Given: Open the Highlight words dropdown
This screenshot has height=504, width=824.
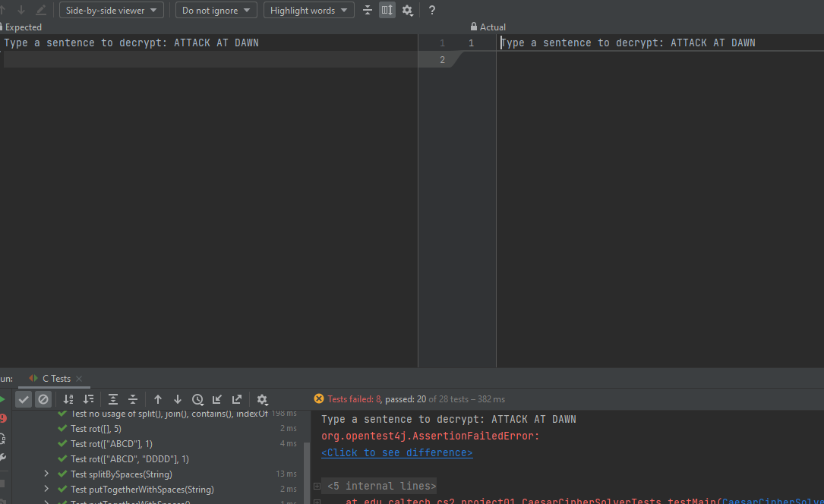Looking at the screenshot, I should click(308, 11).
